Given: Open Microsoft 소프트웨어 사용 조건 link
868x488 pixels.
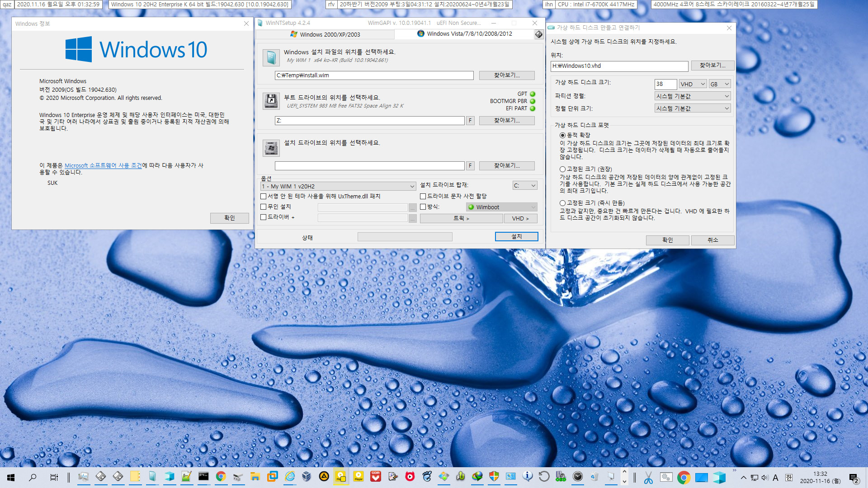Looking at the screenshot, I should click(103, 166).
